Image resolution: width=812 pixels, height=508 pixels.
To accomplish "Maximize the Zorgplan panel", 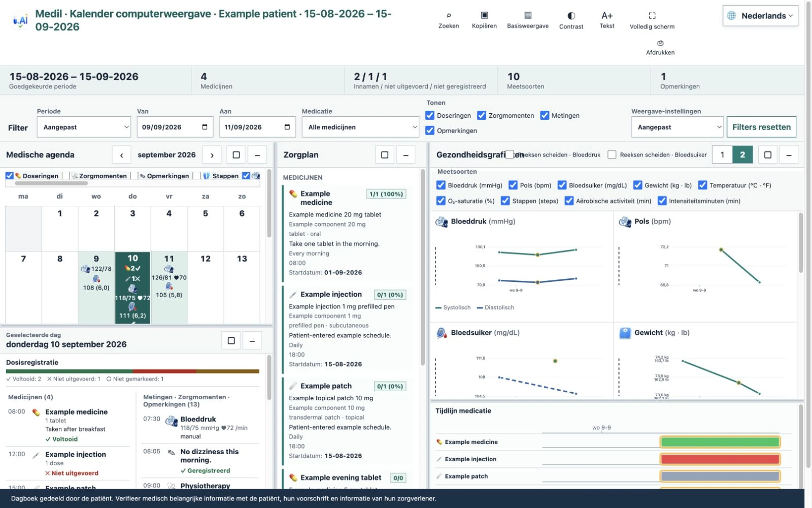I will [x=385, y=155].
